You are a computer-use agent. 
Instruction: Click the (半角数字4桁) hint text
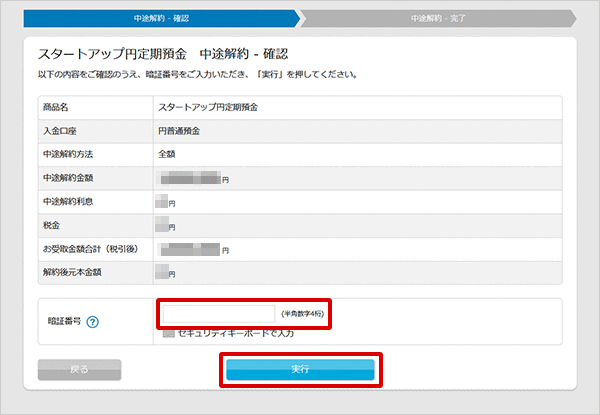click(x=302, y=314)
